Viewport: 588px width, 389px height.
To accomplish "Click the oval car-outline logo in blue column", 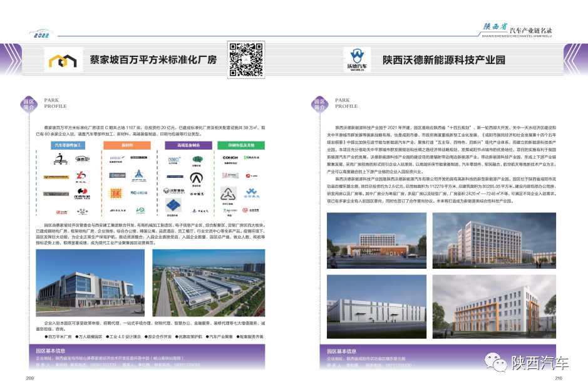I will pyautogui.click(x=82, y=158).
